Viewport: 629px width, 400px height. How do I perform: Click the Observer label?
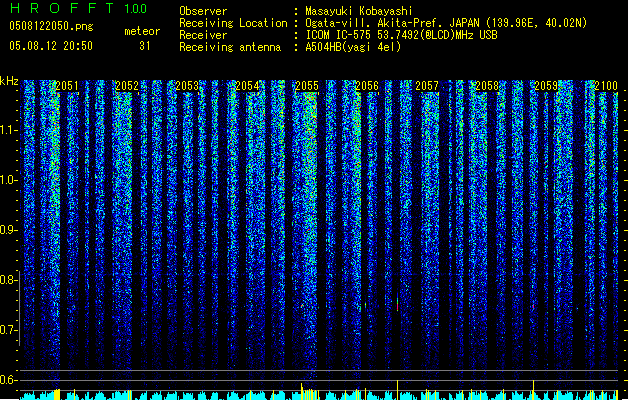pyautogui.click(x=203, y=11)
